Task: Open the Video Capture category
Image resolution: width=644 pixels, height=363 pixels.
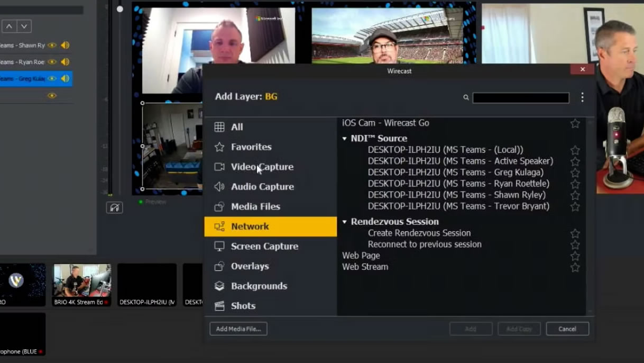Action: click(271, 167)
